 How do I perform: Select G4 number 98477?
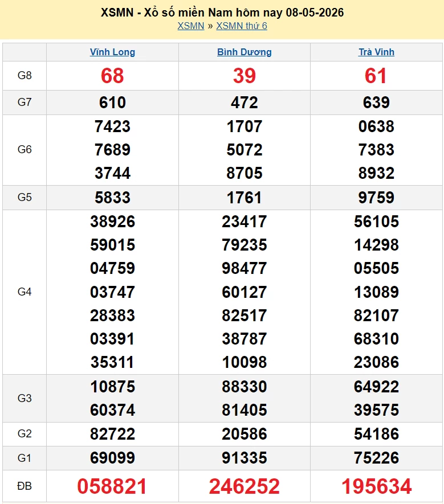244,268
